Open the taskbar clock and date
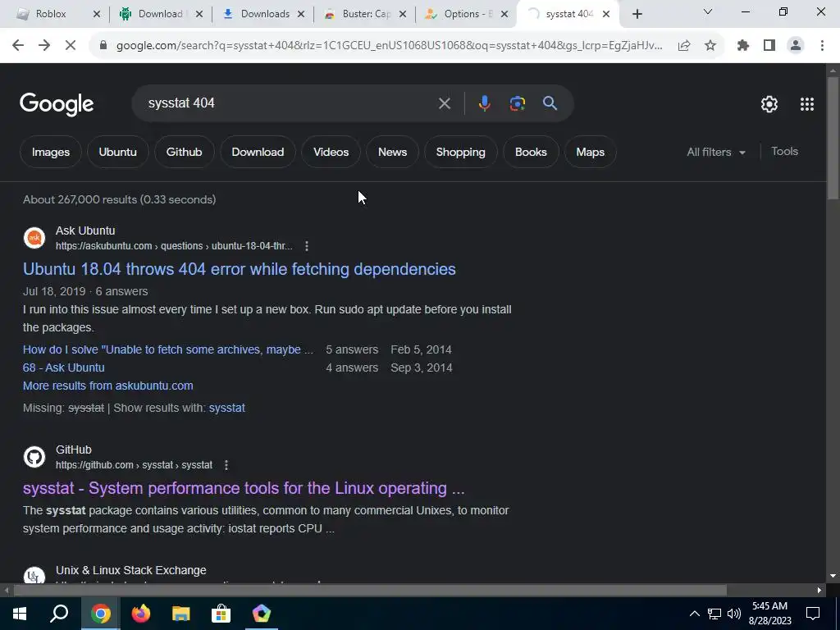This screenshot has width=840, height=630. point(769,614)
